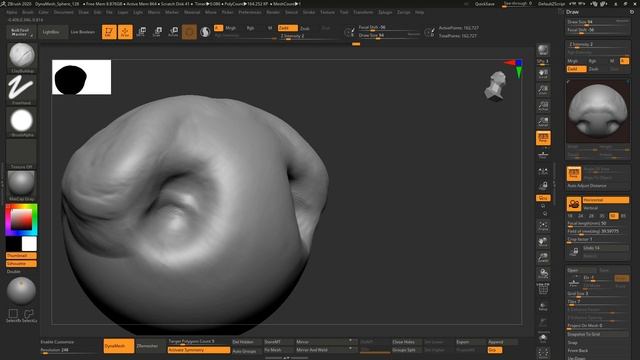Pick a color in color picker square
640x360 pixels.
21,220
